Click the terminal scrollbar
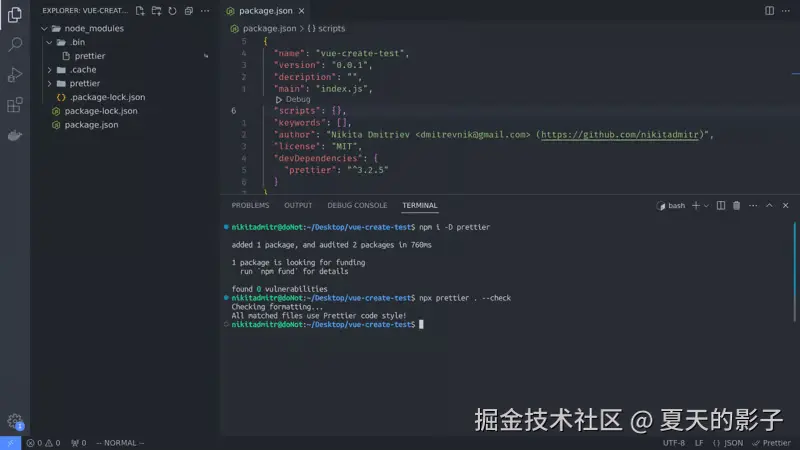 [x=794, y=272]
